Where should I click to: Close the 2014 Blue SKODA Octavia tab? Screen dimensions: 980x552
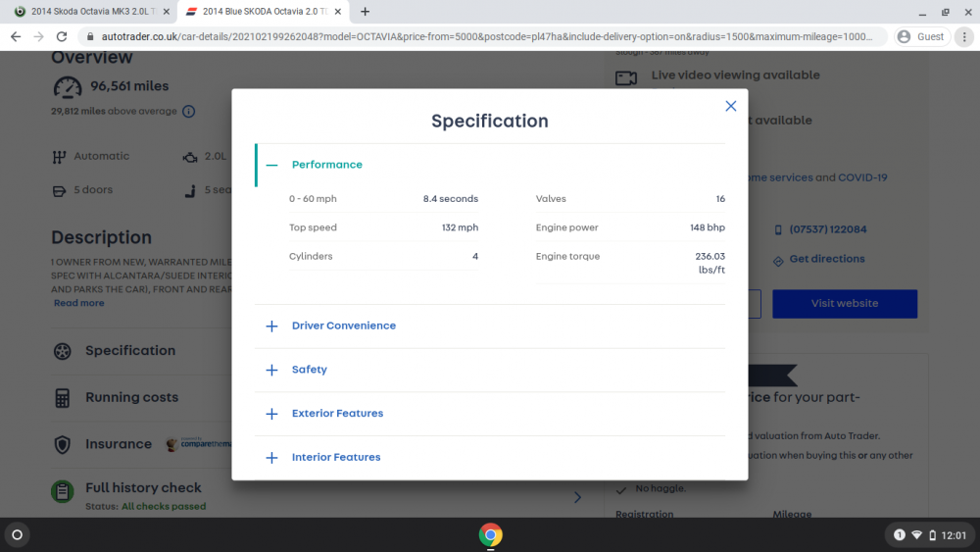point(338,11)
